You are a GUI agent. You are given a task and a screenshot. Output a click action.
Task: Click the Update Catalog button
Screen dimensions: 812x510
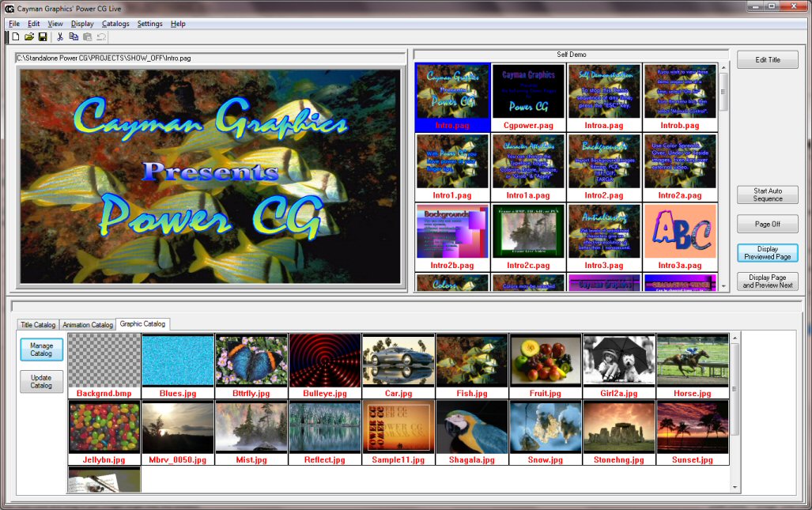[x=41, y=382]
